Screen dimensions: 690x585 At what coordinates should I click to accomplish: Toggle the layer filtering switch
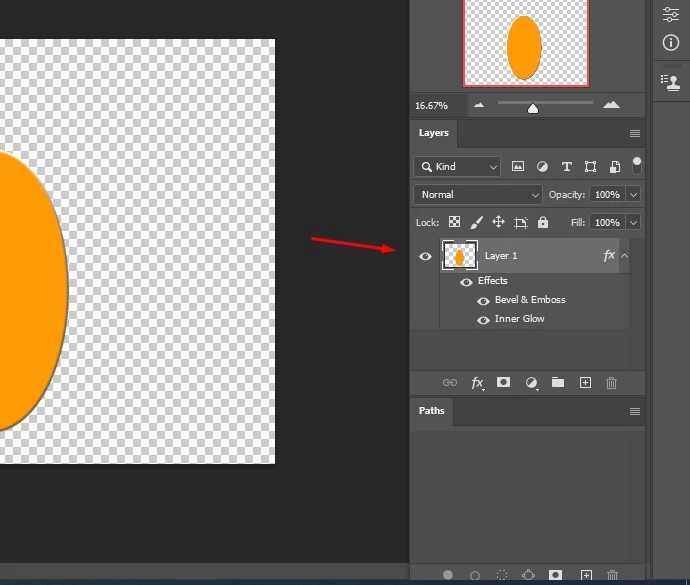click(636, 166)
